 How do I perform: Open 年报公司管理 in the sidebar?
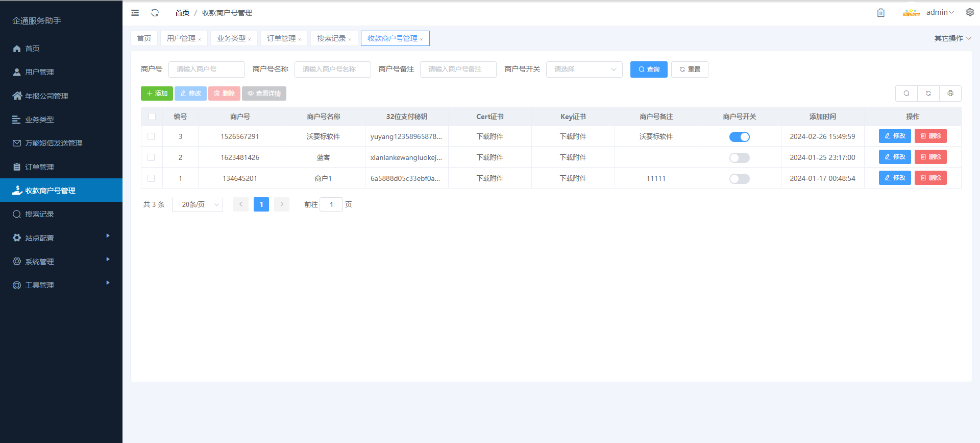pos(61,96)
